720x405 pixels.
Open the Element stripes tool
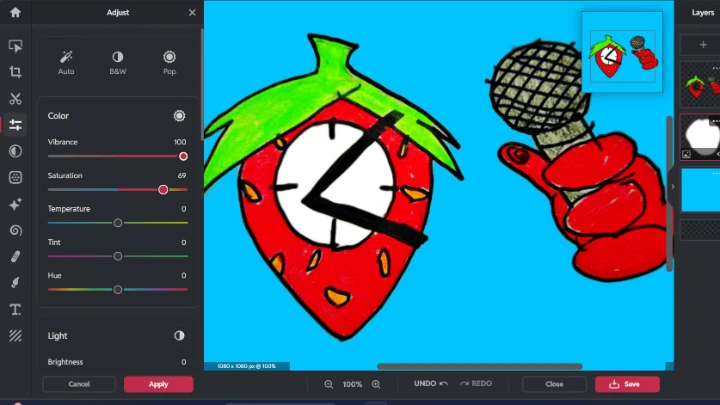coord(15,336)
